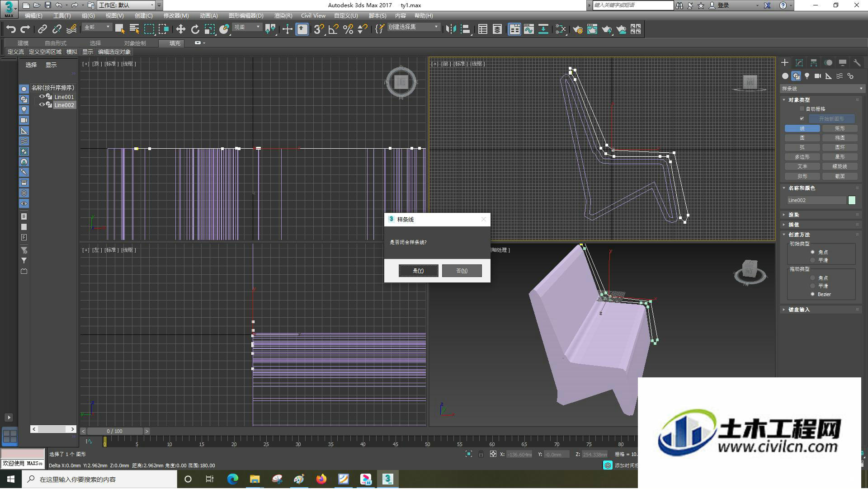Enable the 自动栅格 checkbox
This screenshot has height=489, width=868.
coord(802,109)
